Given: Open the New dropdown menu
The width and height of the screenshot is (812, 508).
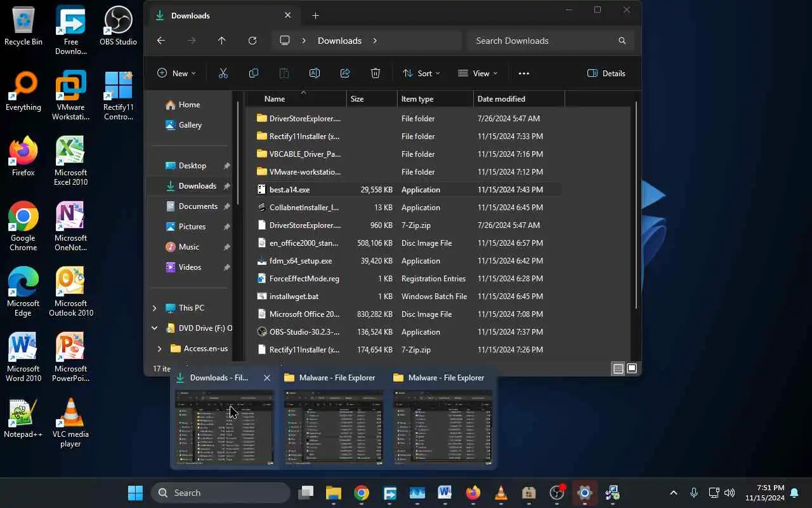Looking at the screenshot, I should click(x=176, y=73).
